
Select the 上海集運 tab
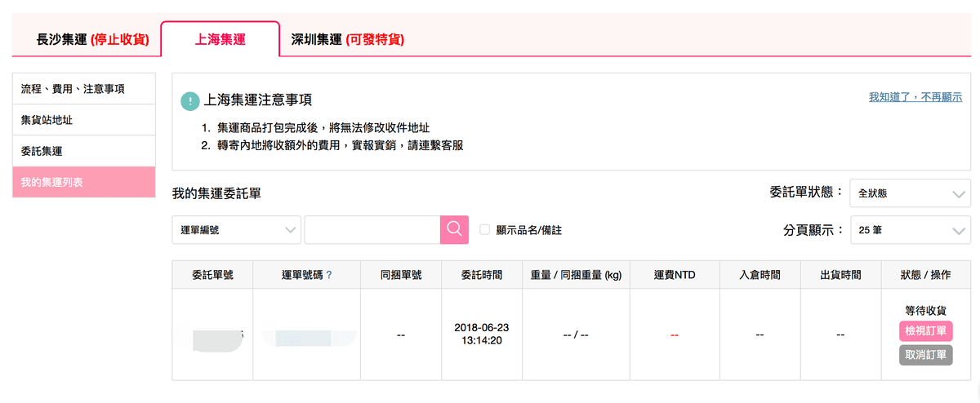(220, 39)
